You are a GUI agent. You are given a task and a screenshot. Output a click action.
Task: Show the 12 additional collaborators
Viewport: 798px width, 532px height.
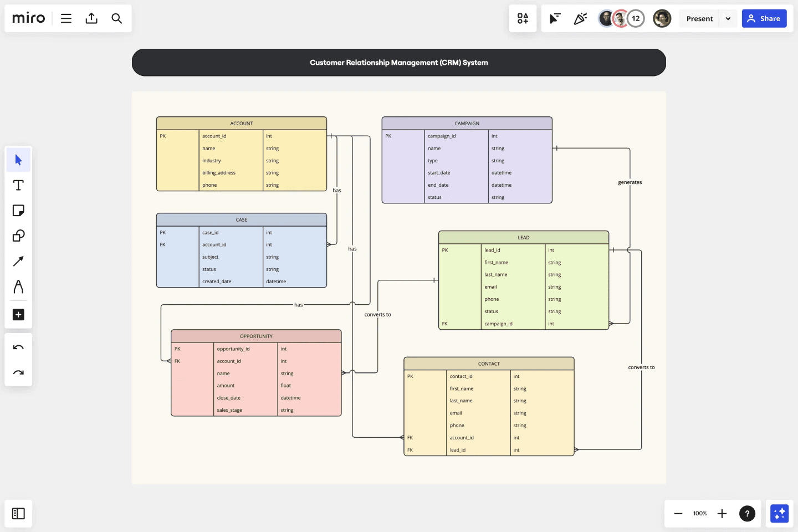[x=636, y=18]
